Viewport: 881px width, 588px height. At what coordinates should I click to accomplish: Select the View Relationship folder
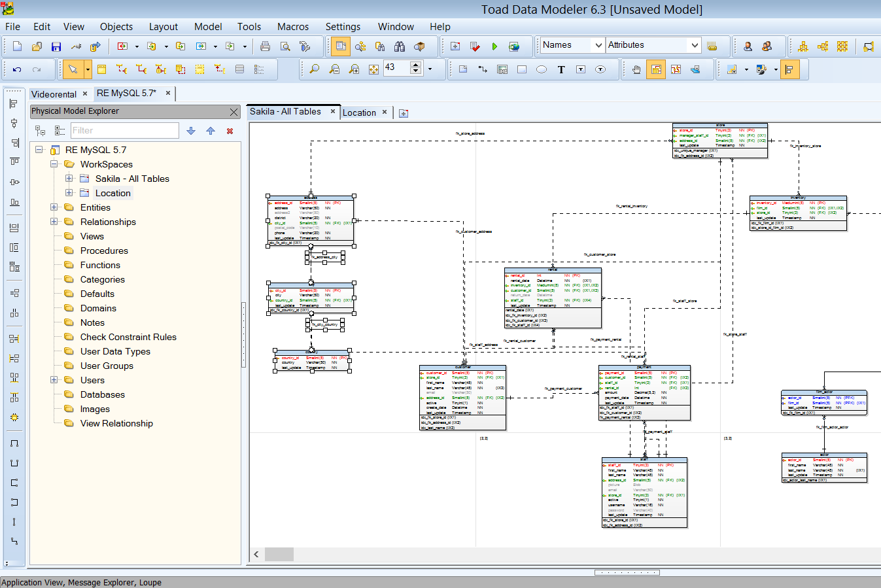(116, 423)
